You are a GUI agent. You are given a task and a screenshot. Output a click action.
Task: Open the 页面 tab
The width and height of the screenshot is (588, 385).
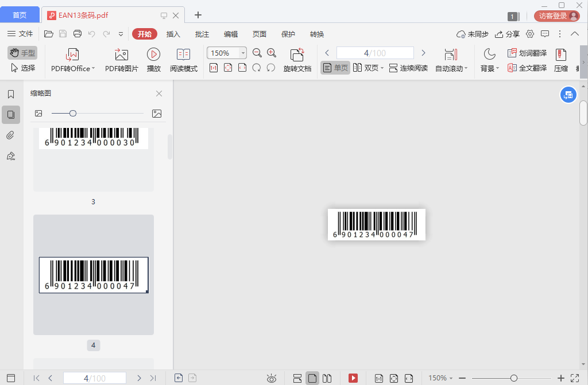[259, 34]
